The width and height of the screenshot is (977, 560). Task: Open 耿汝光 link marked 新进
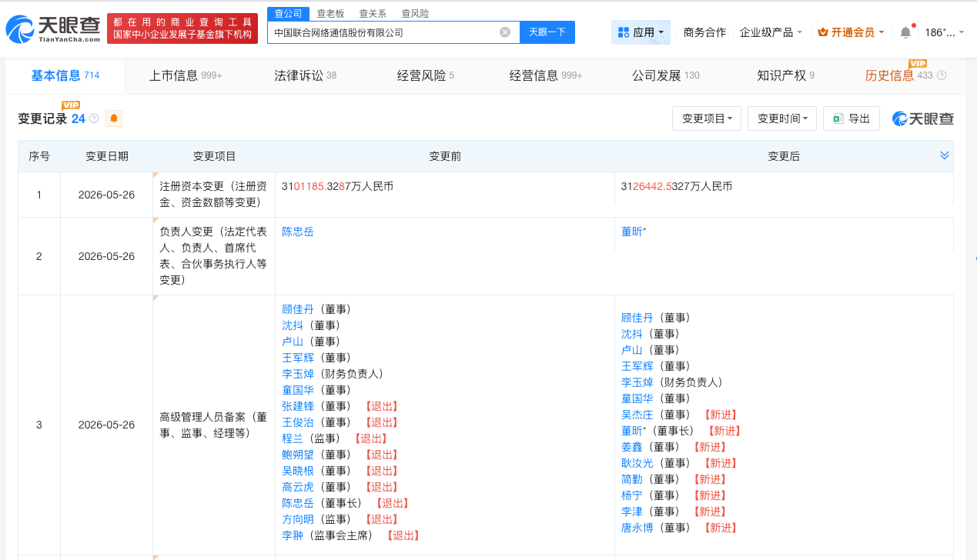coord(637,463)
